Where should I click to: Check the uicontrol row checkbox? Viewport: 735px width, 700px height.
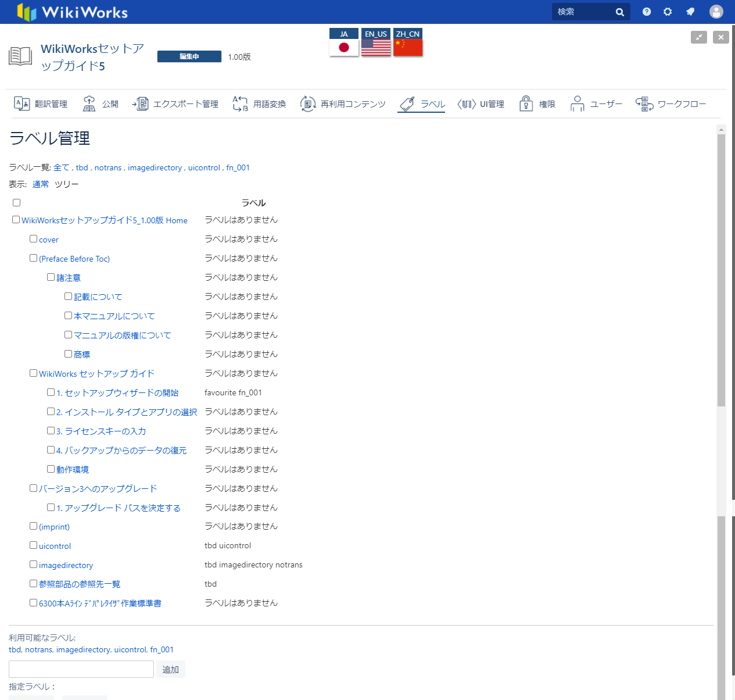[34, 545]
